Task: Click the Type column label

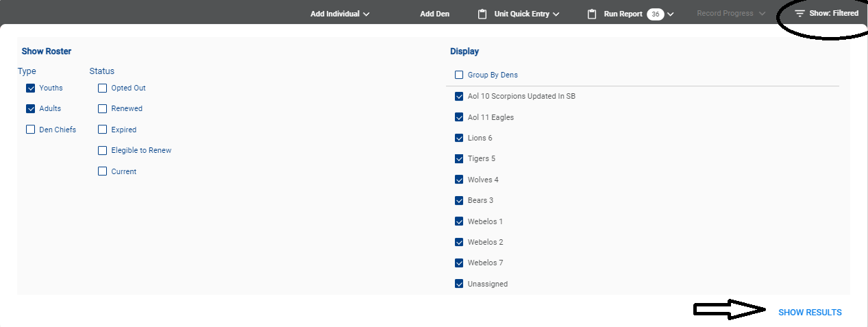Action: point(27,71)
